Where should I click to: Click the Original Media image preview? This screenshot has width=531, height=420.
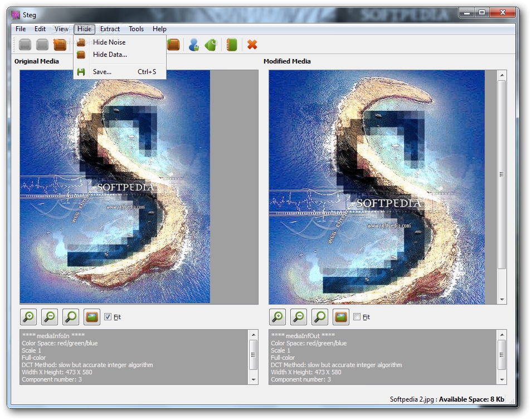(x=115, y=187)
